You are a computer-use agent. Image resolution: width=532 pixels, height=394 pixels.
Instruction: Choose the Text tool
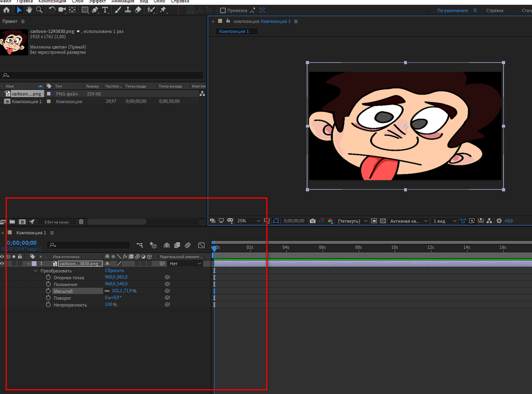[105, 10]
